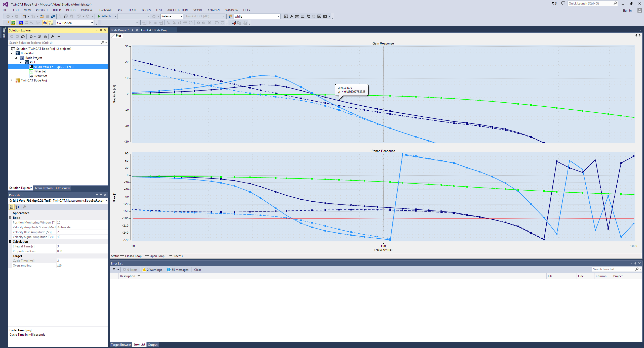Click the Filter Set tree icon
Image resolution: width=644 pixels, height=348 pixels.
click(x=31, y=71)
